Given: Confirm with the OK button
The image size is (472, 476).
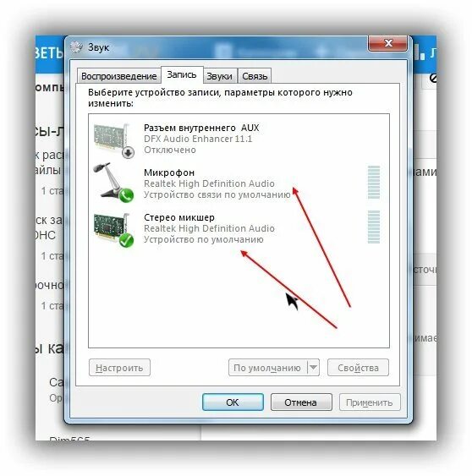Looking at the screenshot, I should point(233,402).
